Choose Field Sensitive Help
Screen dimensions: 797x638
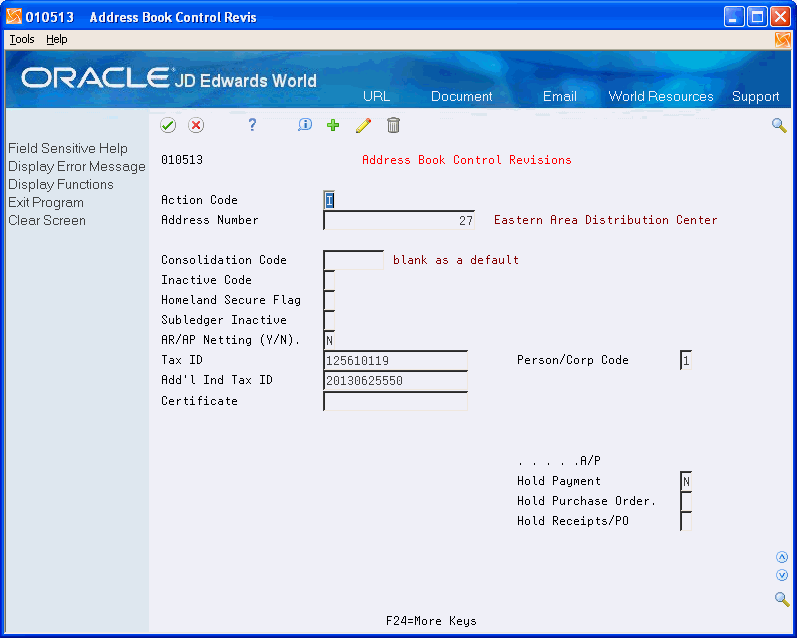(68, 148)
